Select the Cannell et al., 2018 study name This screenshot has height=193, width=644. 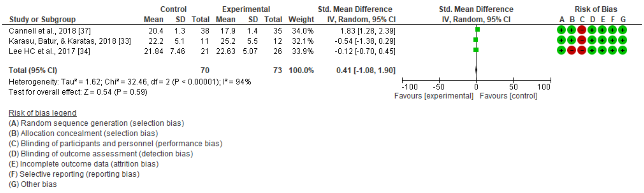pyautogui.click(x=49, y=31)
